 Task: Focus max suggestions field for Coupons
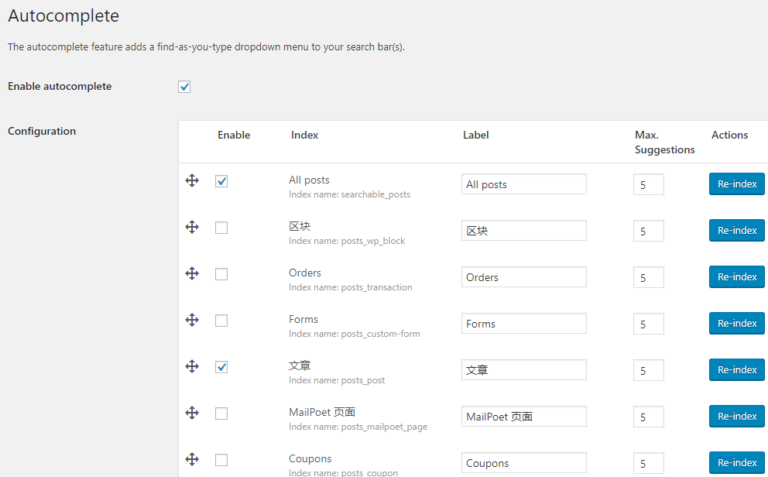pos(648,464)
